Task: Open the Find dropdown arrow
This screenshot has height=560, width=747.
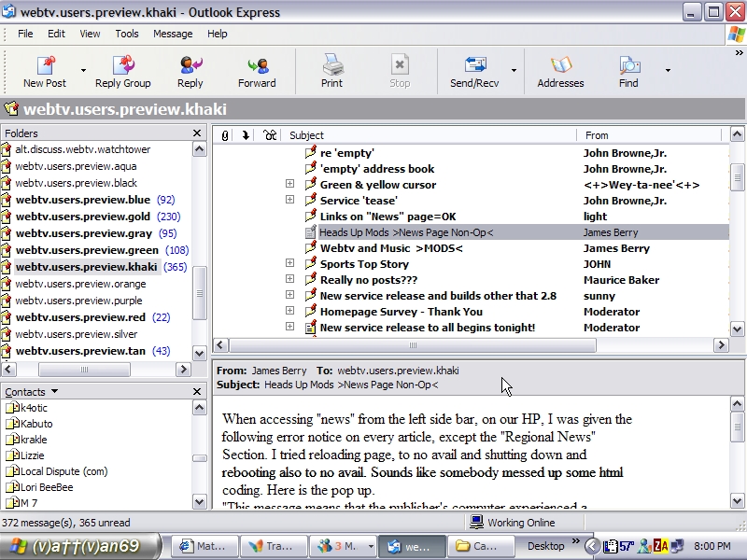Action: pyautogui.click(x=668, y=70)
